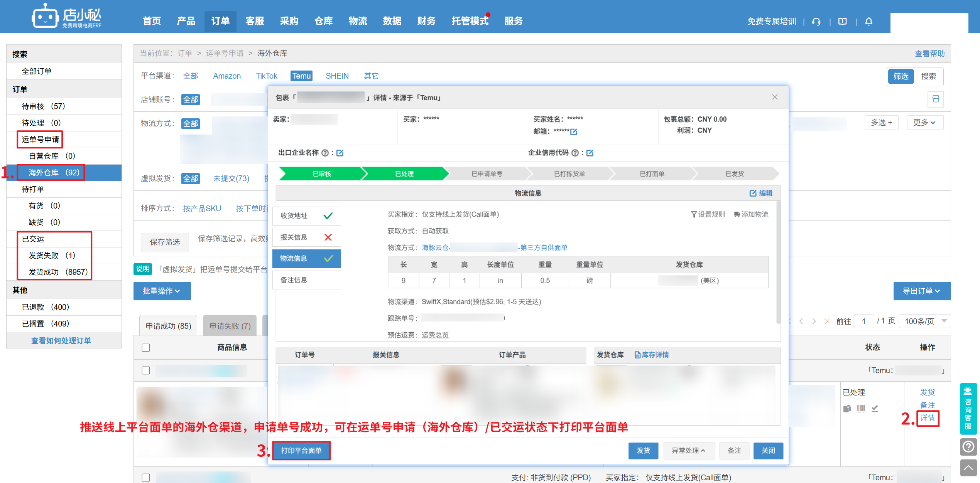The width and height of the screenshot is (980, 483).
Task: Click the buyer email edit icon
Action: (x=574, y=132)
